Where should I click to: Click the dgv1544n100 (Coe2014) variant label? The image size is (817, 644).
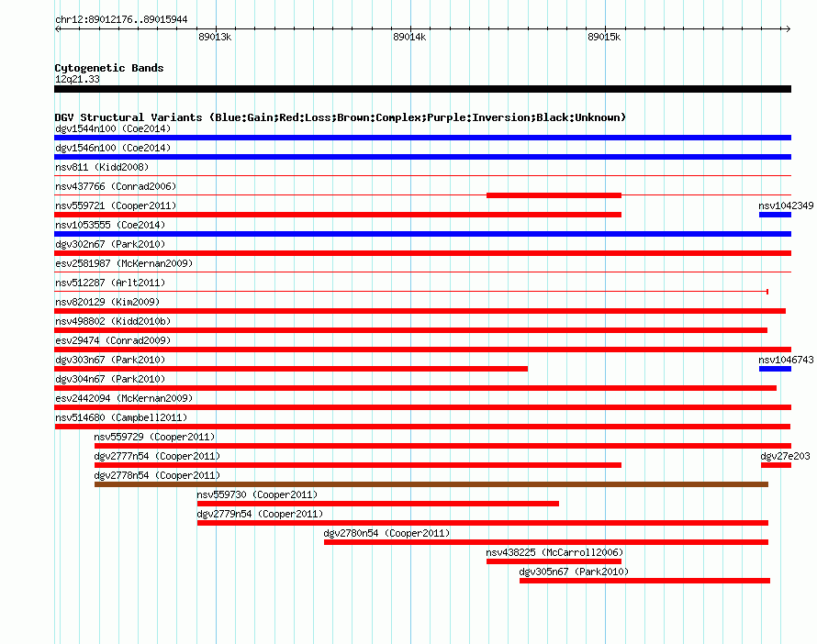coord(113,128)
